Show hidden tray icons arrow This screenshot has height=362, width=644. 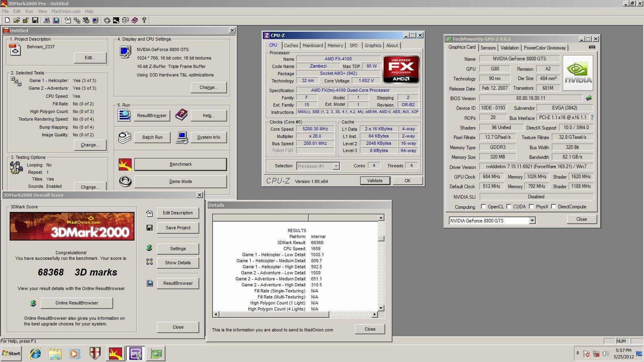click(578, 353)
